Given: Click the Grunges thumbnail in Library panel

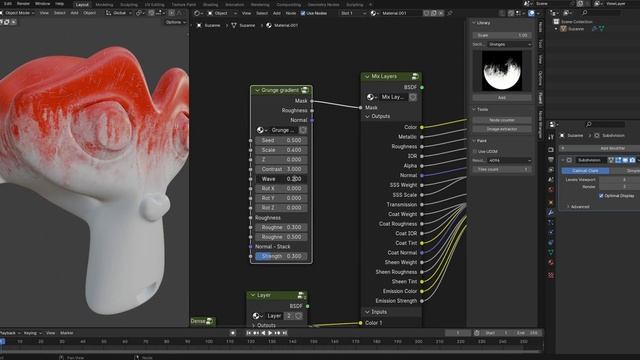Looking at the screenshot, I should [502, 71].
